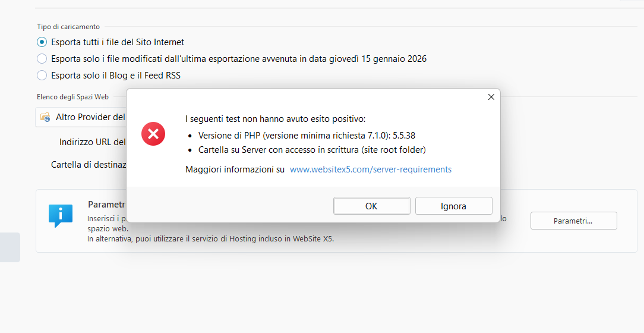The width and height of the screenshot is (644, 333).
Task: Click Ignora to skip the failed tests
Action: tap(453, 206)
